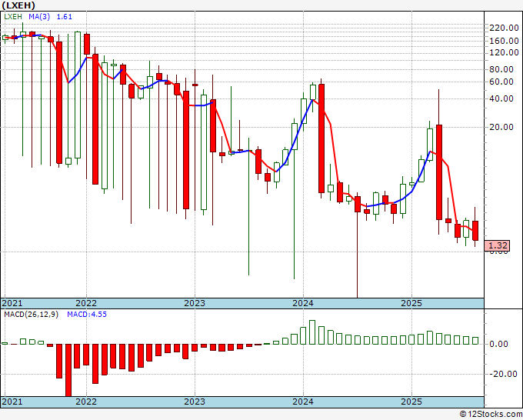This screenshot has height=420, width=523.
Task: Click the 160.00 price axis label
Action: click(504, 41)
